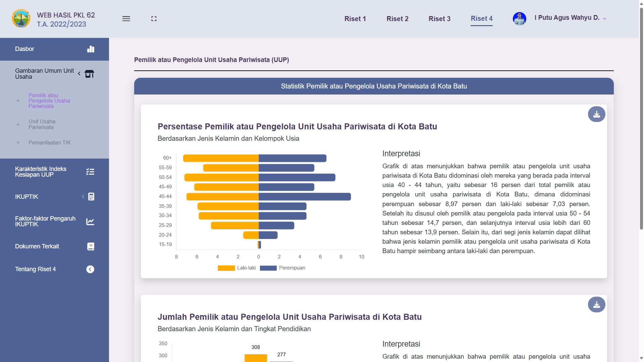The width and height of the screenshot is (644, 362).
Task: Click the orange 308 bar in lower chart
Action: [x=256, y=358]
